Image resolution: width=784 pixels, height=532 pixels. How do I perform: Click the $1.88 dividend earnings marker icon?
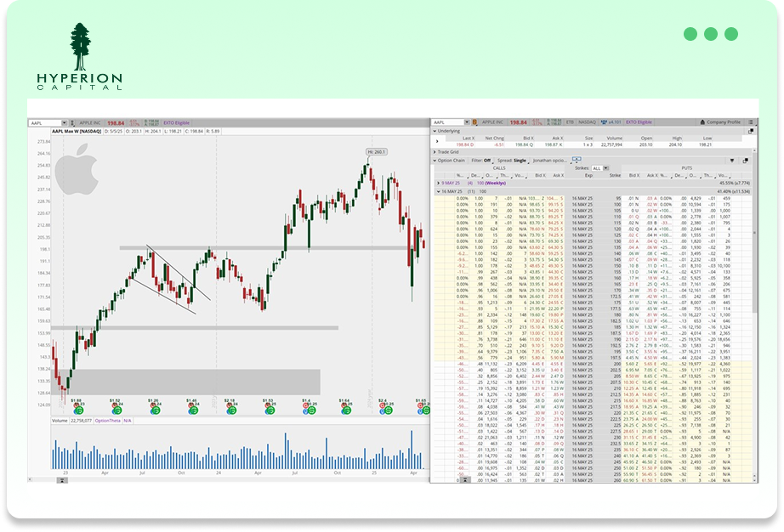click(77, 410)
